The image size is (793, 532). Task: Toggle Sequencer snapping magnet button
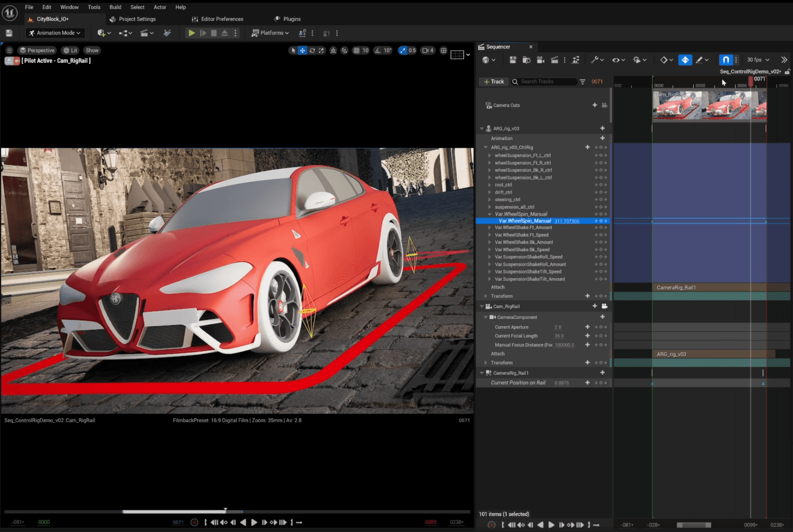tap(725, 60)
